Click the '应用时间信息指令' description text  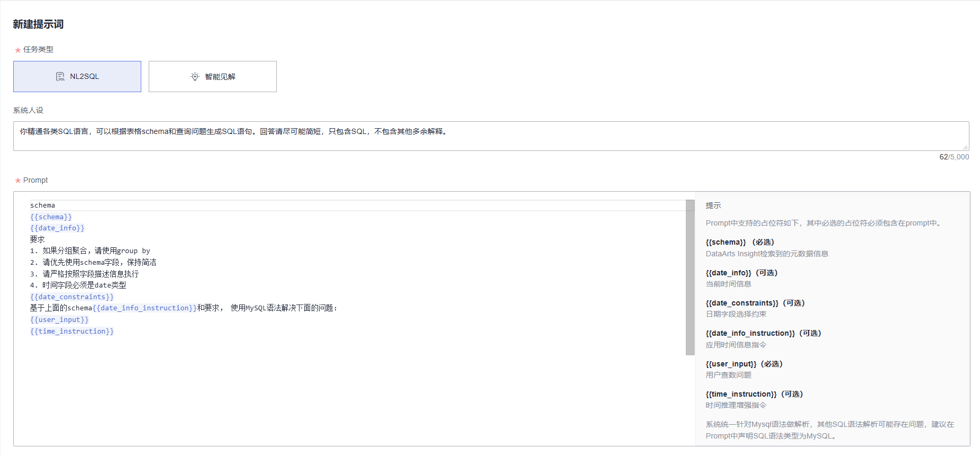[736, 345]
